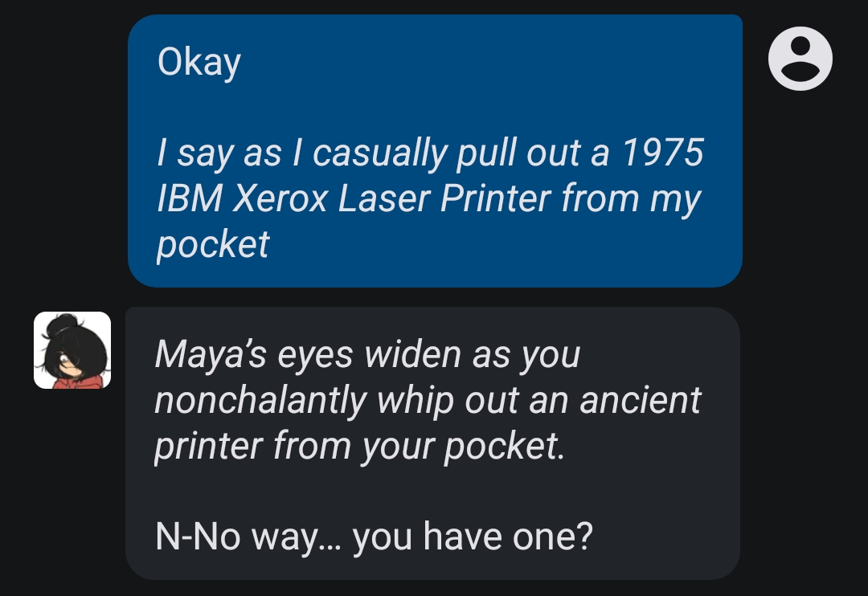Click the word "nonchalantly" in Maya's reply

coord(260,401)
